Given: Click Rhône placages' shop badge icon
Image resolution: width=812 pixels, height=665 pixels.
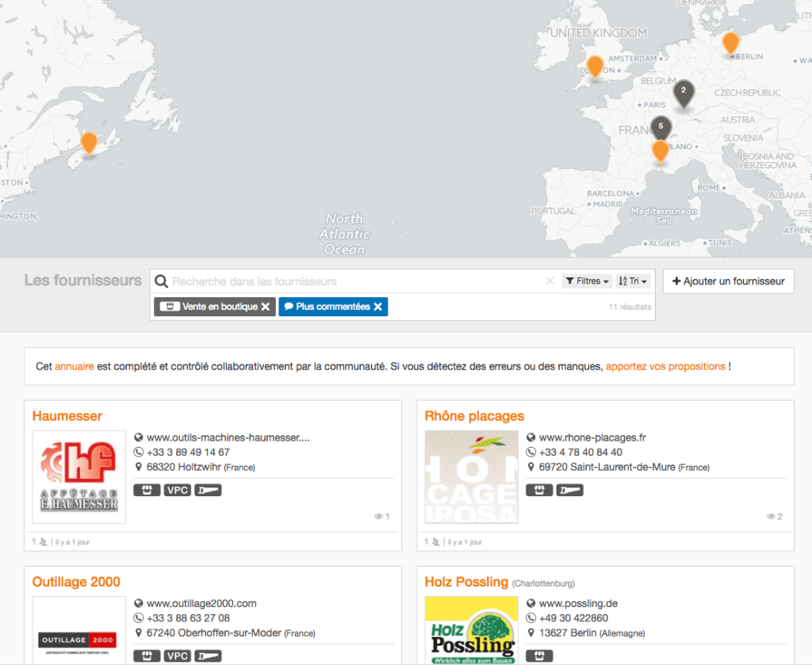Looking at the screenshot, I should (539, 490).
